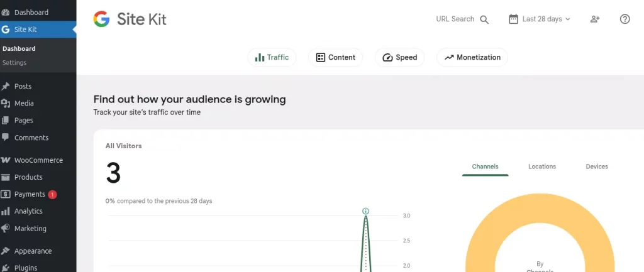Click the Media icon in sidebar
This screenshot has width=644, height=272.
(5, 104)
